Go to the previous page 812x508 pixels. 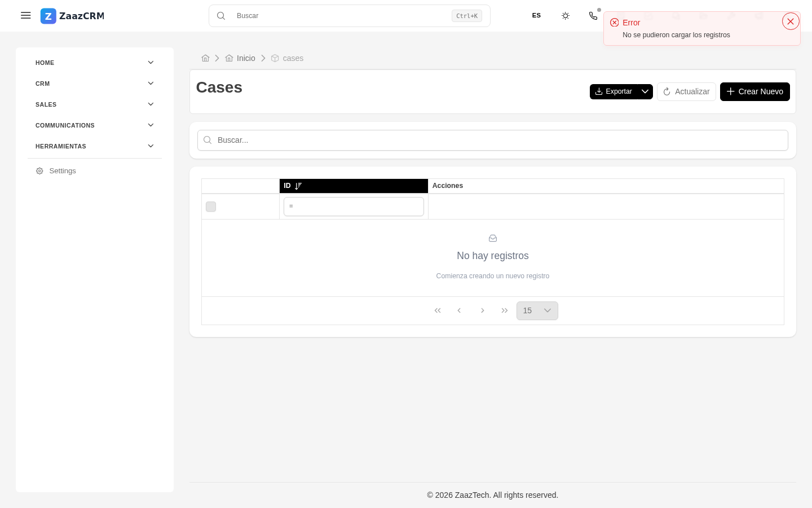point(459,310)
